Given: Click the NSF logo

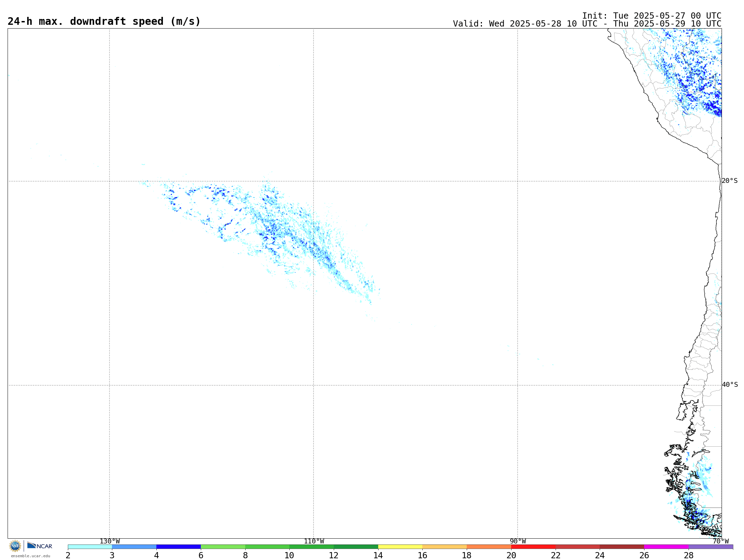Looking at the screenshot, I should click(x=15, y=546).
